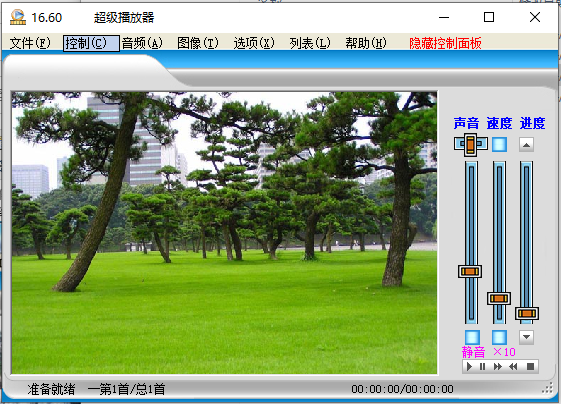This screenshot has width=561, height=404.
Task: Click the horizontal balance slider knob
Action: [470, 144]
